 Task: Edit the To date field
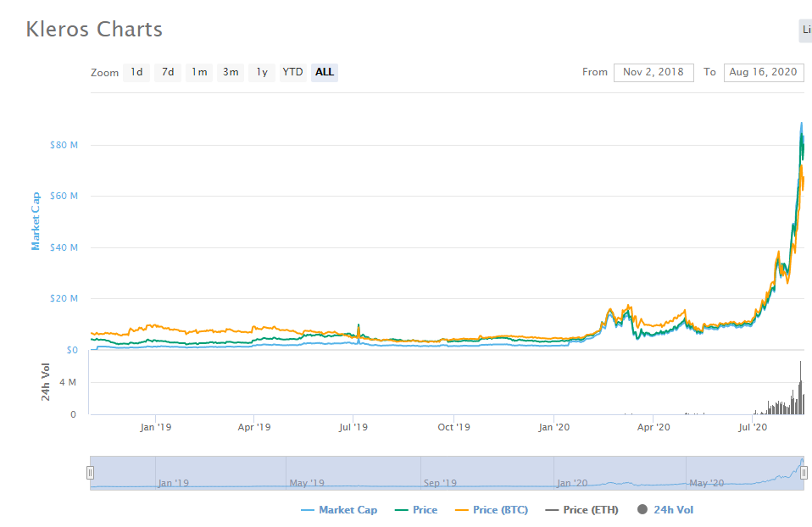pos(764,73)
